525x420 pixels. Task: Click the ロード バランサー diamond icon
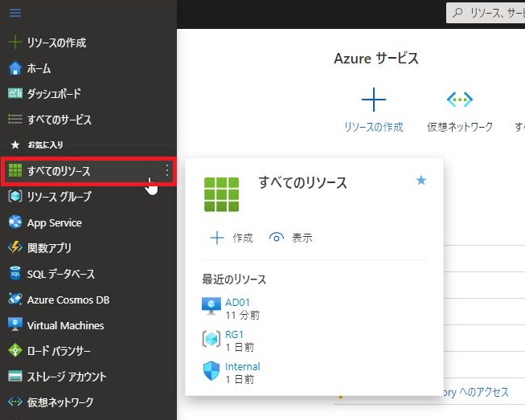[x=14, y=350]
